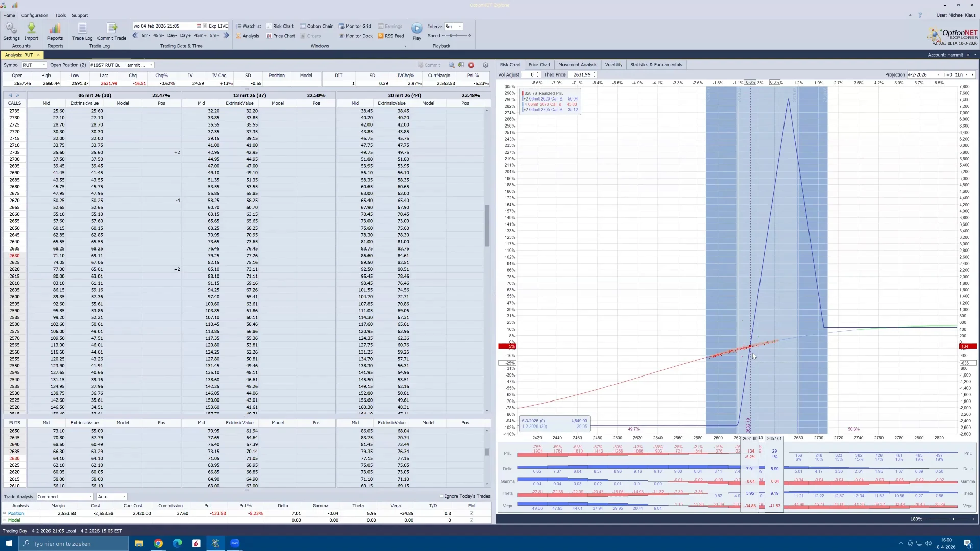
Task: Open the Tools menu
Action: pyautogui.click(x=60, y=15)
